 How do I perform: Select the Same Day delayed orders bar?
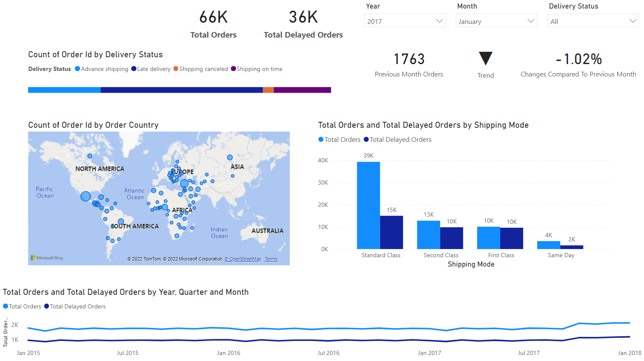point(571,247)
